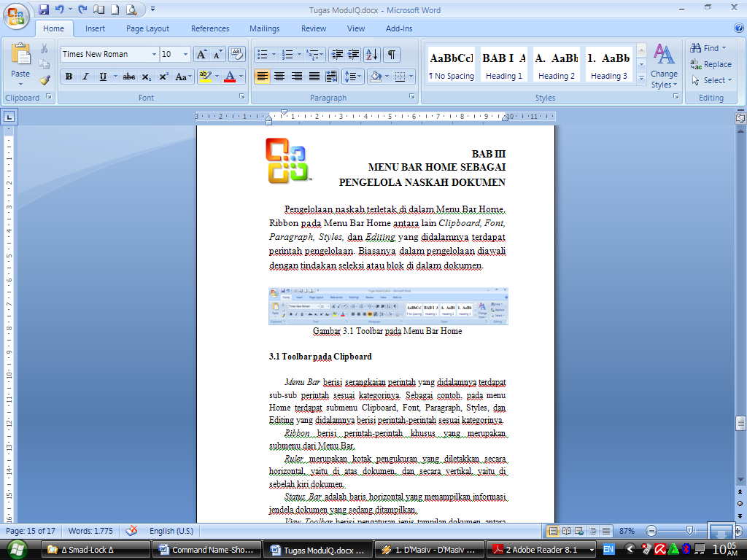Expand the numbering list dropdown arrow
Screen dimensions: 747x560
[299, 54]
